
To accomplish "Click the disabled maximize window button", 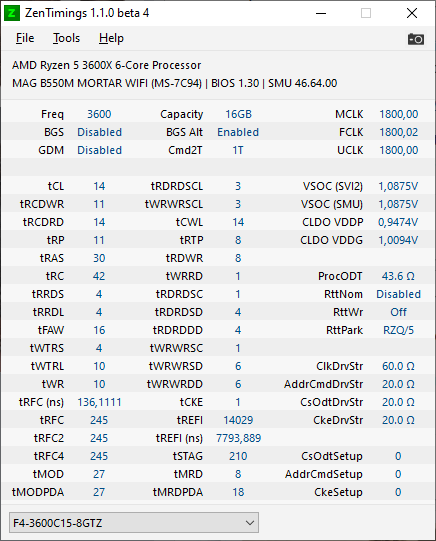I will [366, 13].
